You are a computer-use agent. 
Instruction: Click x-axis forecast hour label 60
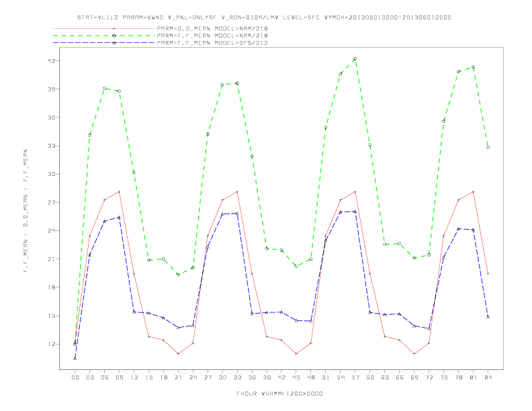[x=370, y=377]
